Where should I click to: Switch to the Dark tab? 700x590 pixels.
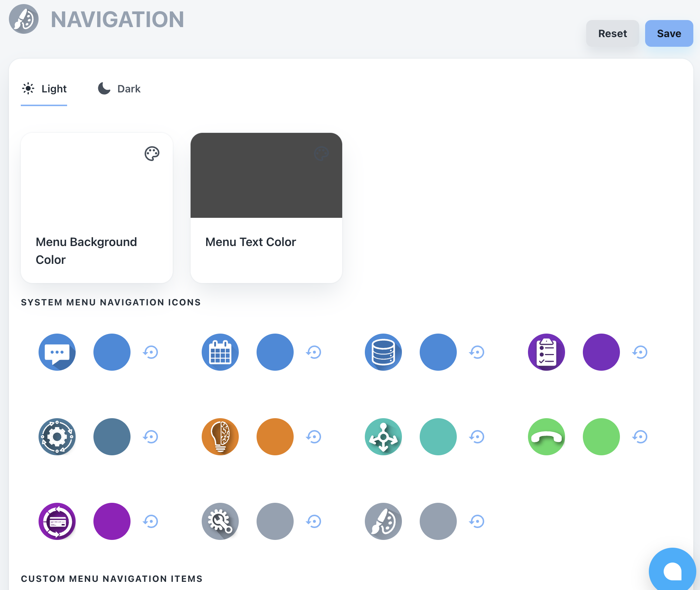tap(119, 89)
